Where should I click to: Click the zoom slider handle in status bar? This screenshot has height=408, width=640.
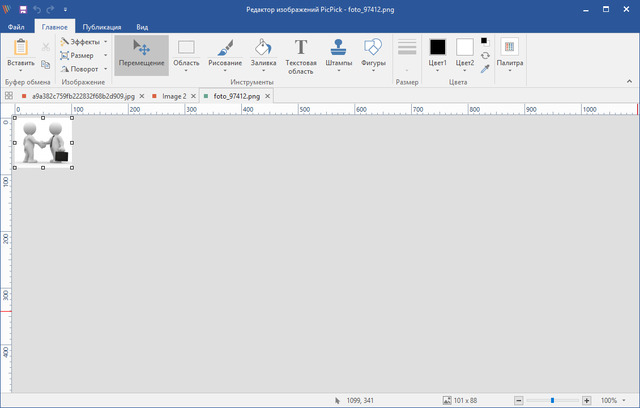[553, 400]
